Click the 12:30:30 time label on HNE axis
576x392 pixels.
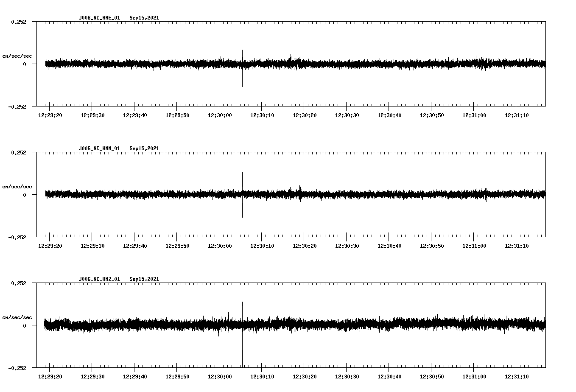(347, 115)
